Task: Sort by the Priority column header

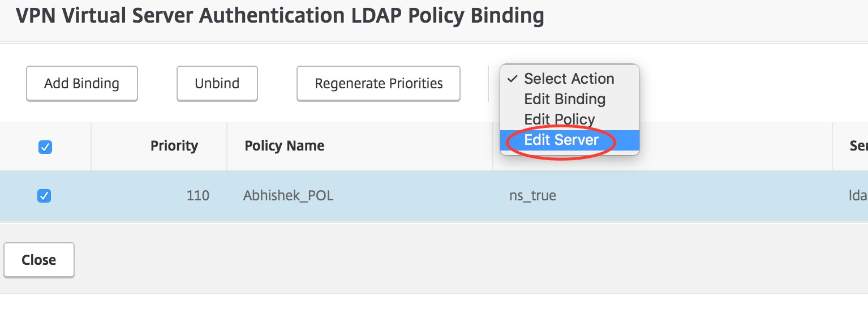Action: [174, 146]
